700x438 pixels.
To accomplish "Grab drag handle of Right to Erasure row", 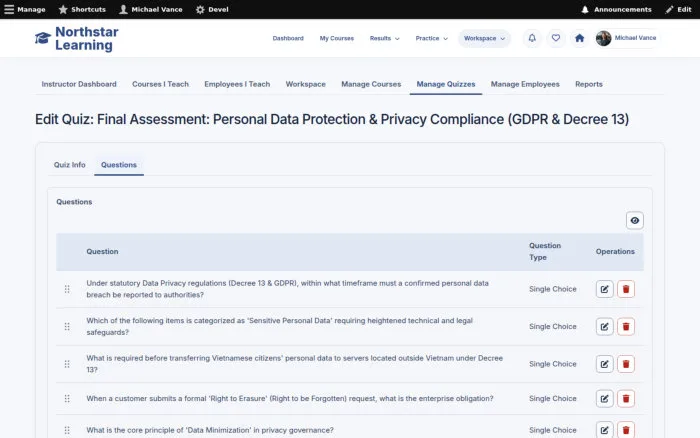I will point(67,398).
